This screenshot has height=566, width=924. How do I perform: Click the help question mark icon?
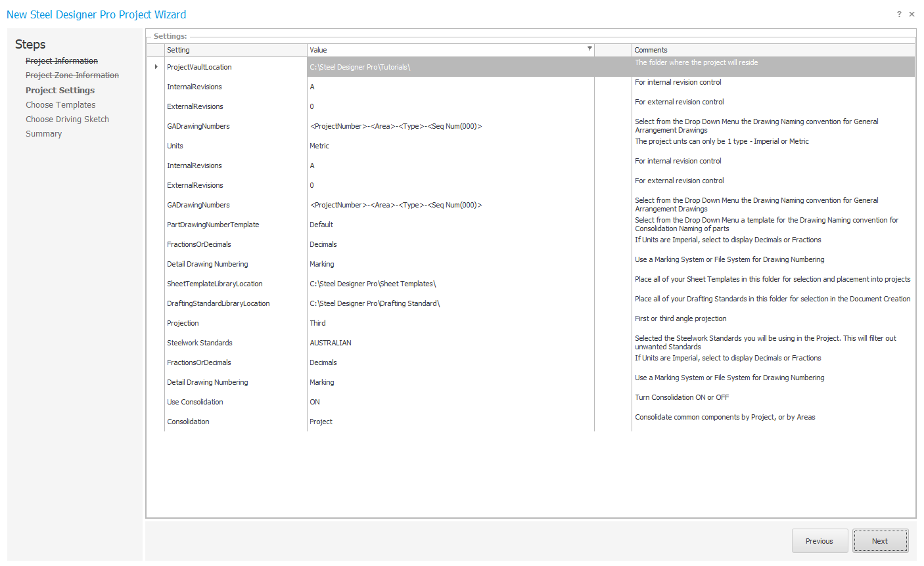pyautogui.click(x=899, y=14)
